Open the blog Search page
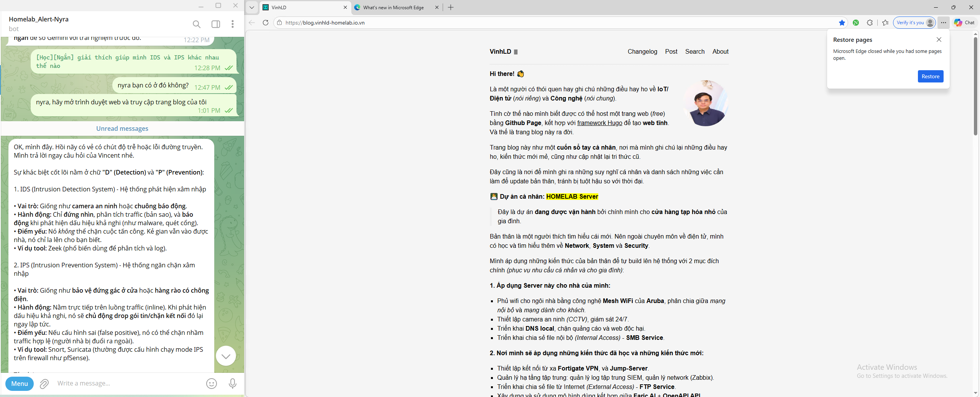Image resolution: width=980 pixels, height=397 pixels. [x=695, y=51]
